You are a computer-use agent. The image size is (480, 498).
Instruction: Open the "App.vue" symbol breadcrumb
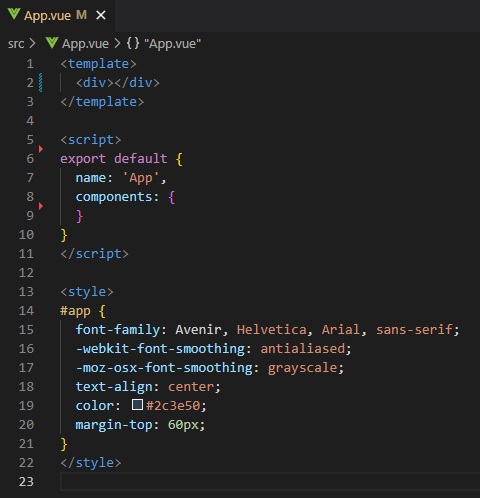[173, 44]
